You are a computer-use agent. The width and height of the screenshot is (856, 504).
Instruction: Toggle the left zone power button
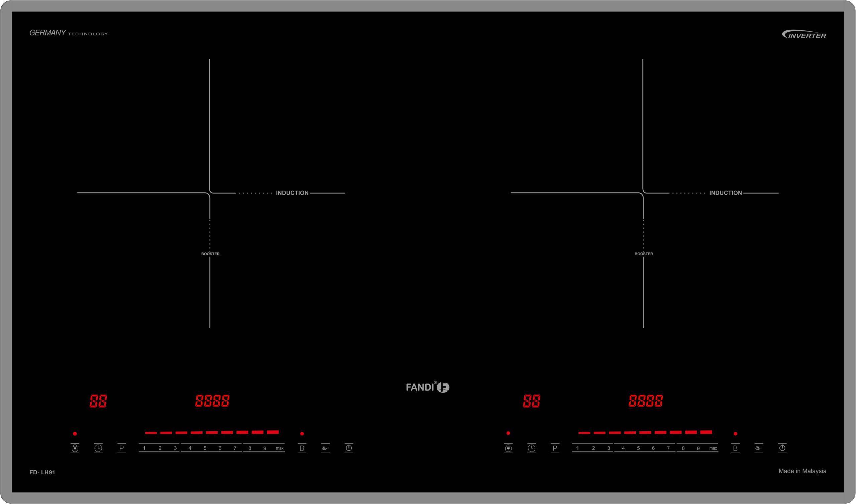tap(348, 448)
